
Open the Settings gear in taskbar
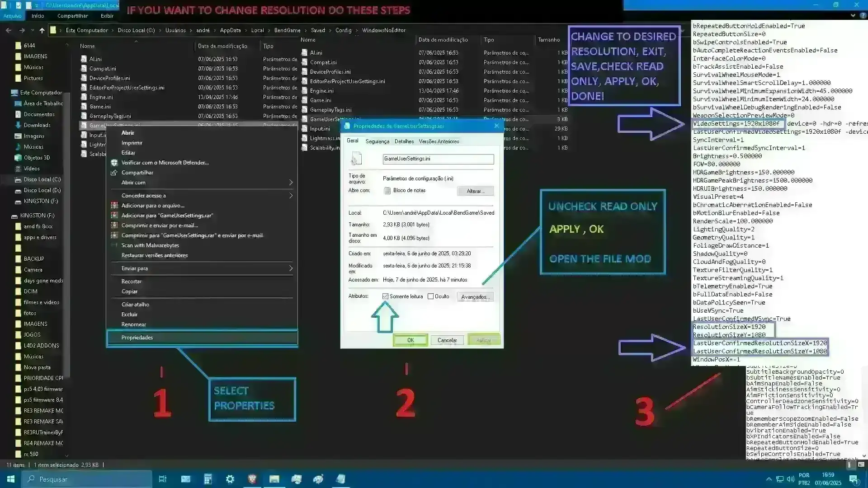(230, 479)
